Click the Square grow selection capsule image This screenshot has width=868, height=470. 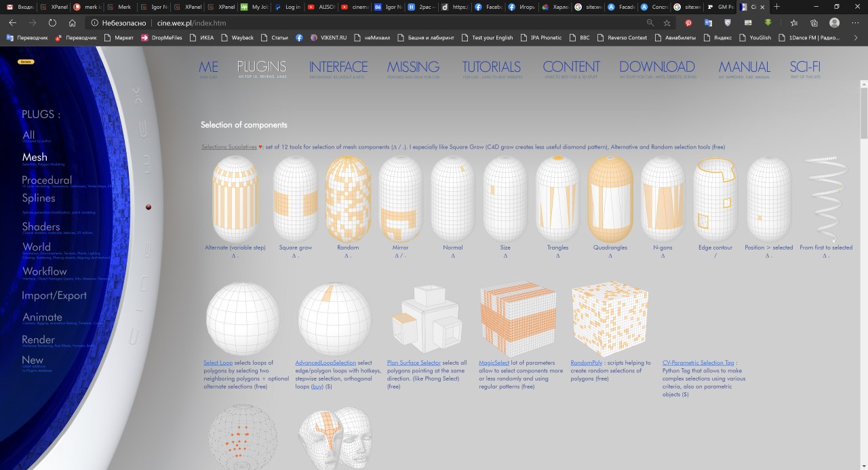tap(296, 199)
